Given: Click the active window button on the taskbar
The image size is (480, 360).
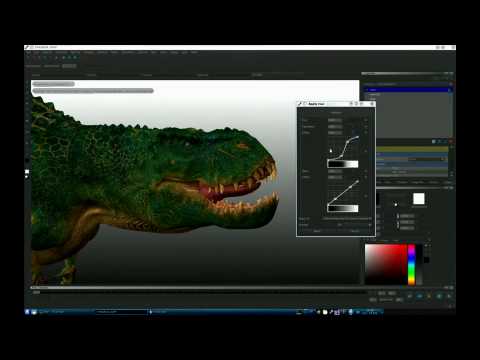Looking at the screenshot, I should [x=122, y=312].
